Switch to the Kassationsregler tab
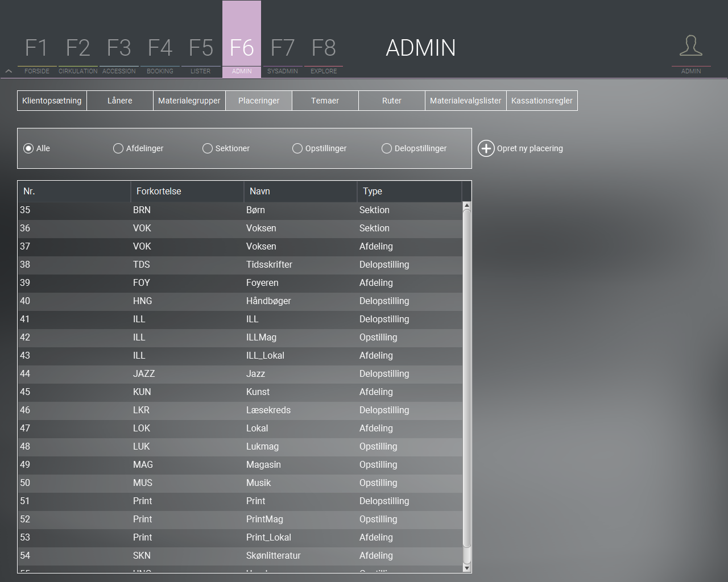Screen dimensions: 728x582 click(542, 101)
